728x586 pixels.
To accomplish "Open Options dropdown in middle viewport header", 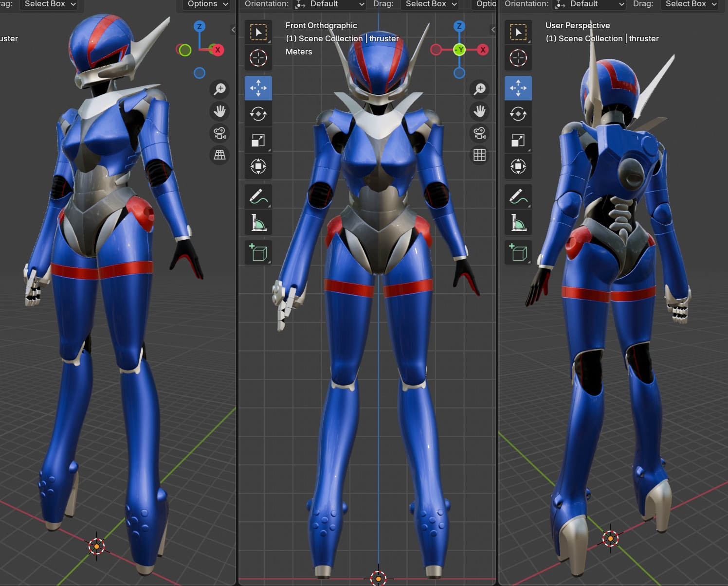I will (484, 4).
